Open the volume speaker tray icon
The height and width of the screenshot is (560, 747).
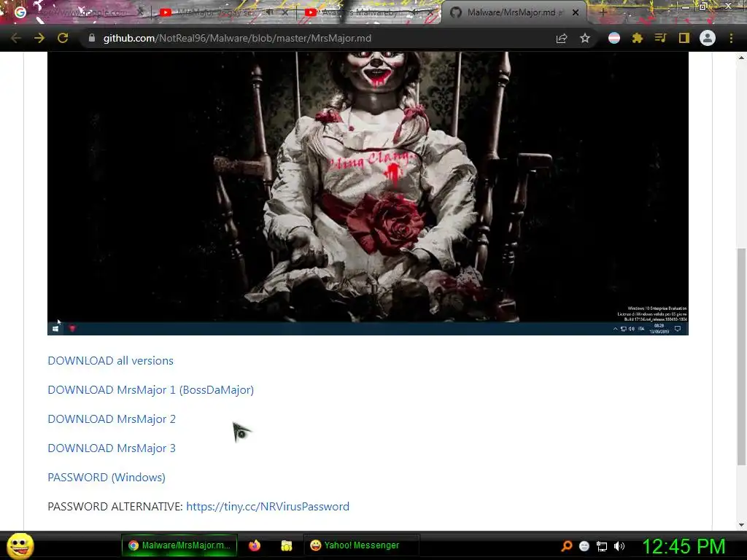tap(619, 546)
